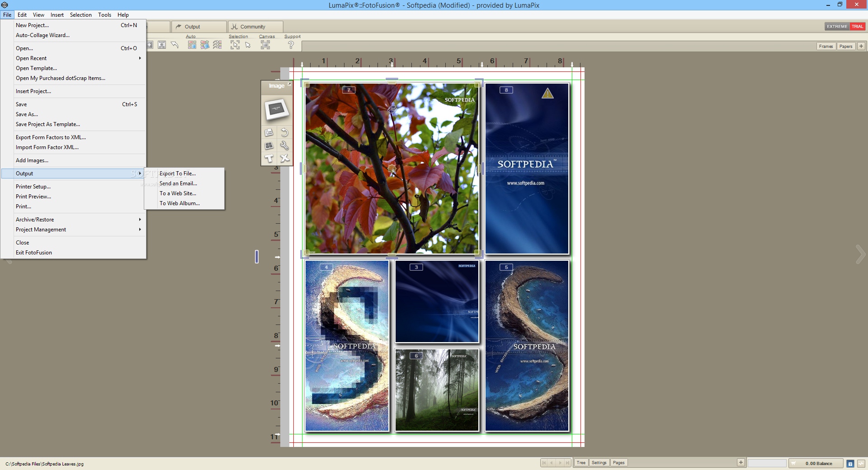Click the plus icon in bottom page bar

tap(741, 462)
